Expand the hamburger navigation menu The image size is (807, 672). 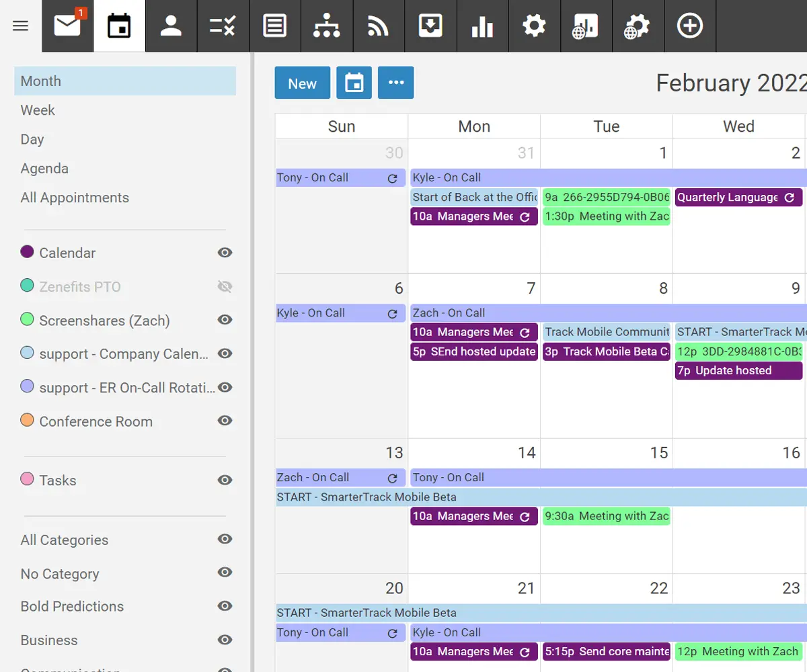click(x=21, y=26)
